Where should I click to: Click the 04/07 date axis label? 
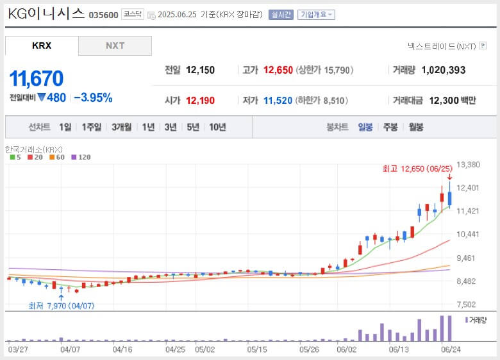[70, 349]
